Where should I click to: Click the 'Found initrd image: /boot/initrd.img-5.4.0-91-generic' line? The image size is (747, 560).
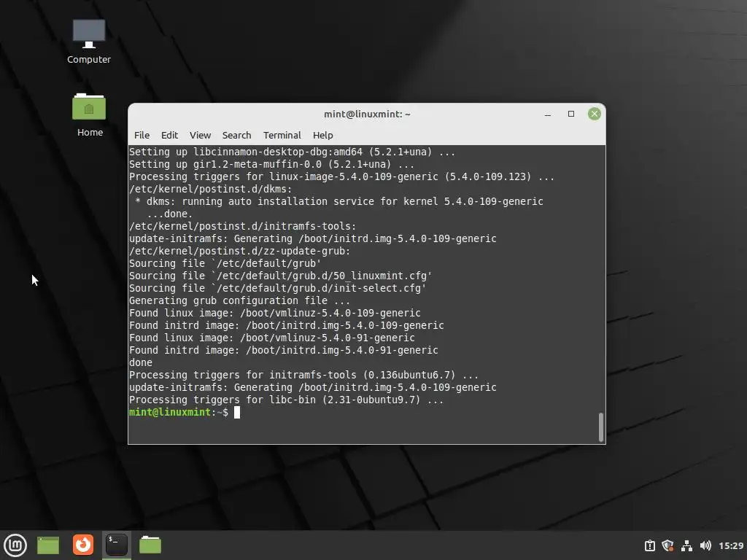tap(284, 351)
